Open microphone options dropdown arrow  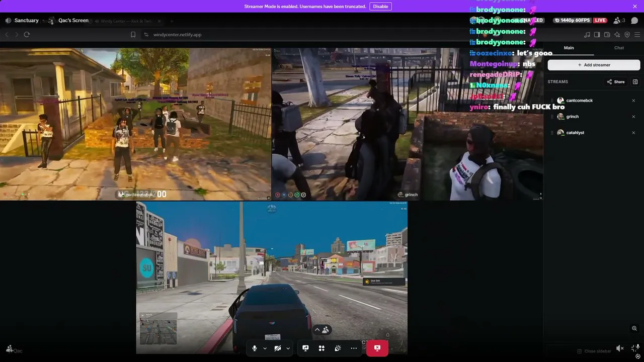(x=265, y=348)
